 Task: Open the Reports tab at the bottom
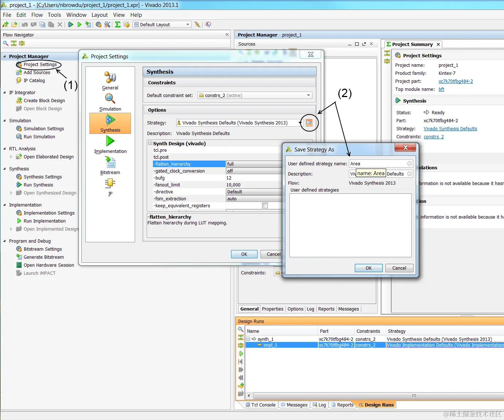click(342, 405)
